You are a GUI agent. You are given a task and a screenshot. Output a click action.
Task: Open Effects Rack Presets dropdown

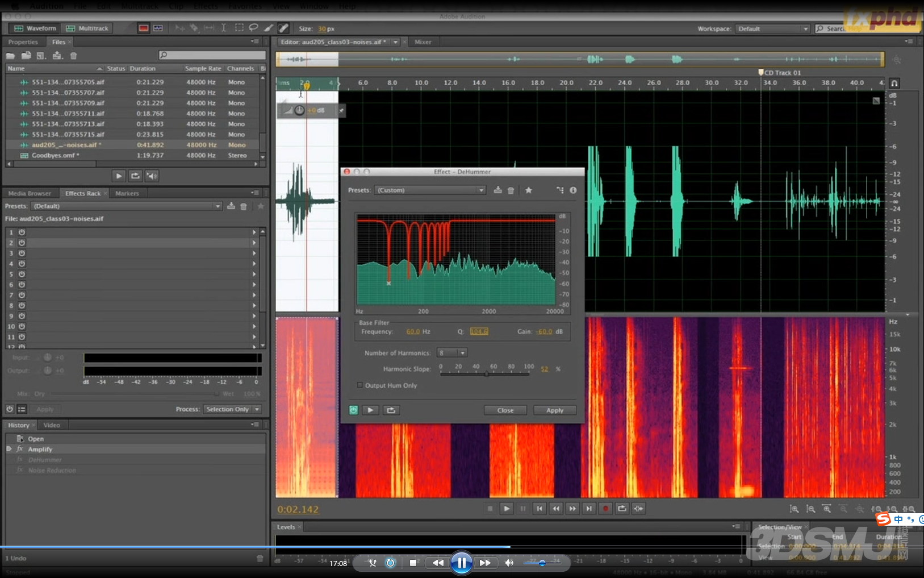pos(127,206)
